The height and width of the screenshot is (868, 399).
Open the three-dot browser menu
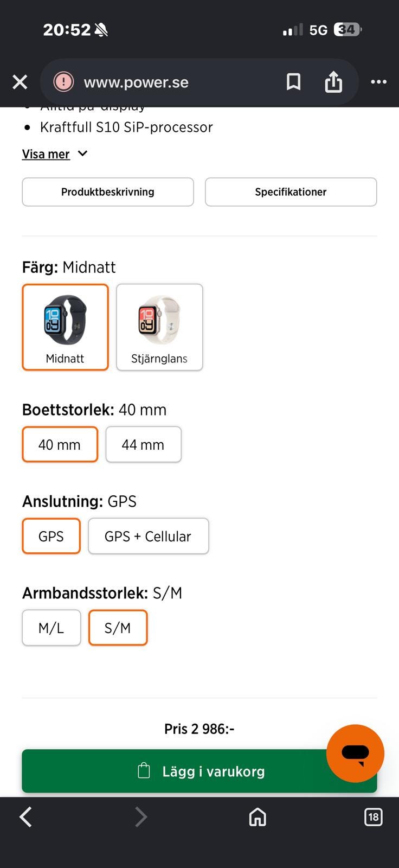pos(378,82)
